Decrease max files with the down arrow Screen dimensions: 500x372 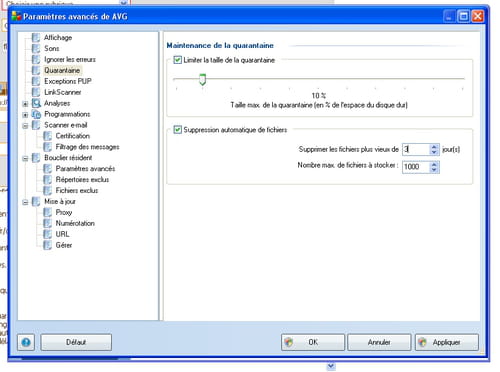tap(434, 170)
